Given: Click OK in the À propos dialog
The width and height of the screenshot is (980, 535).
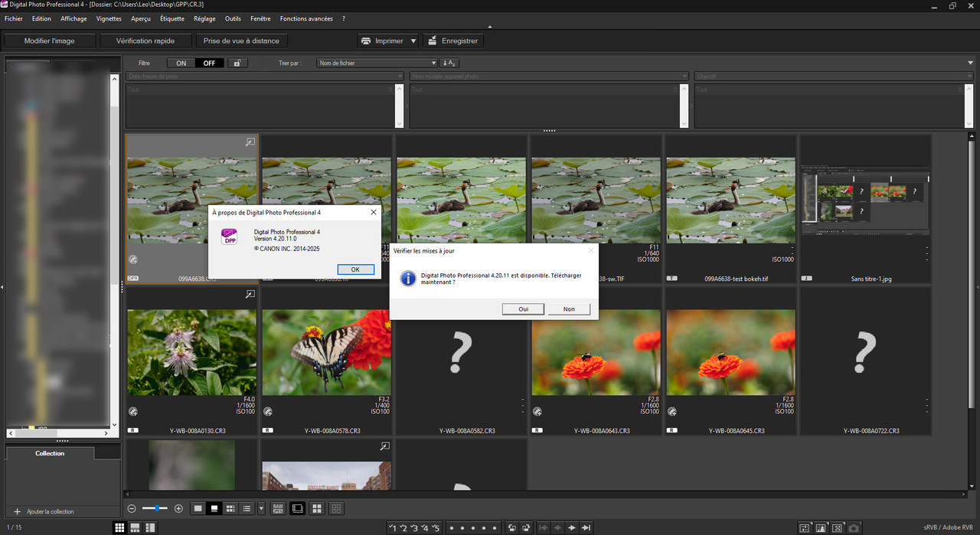Looking at the screenshot, I should pyautogui.click(x=355, y=269).
